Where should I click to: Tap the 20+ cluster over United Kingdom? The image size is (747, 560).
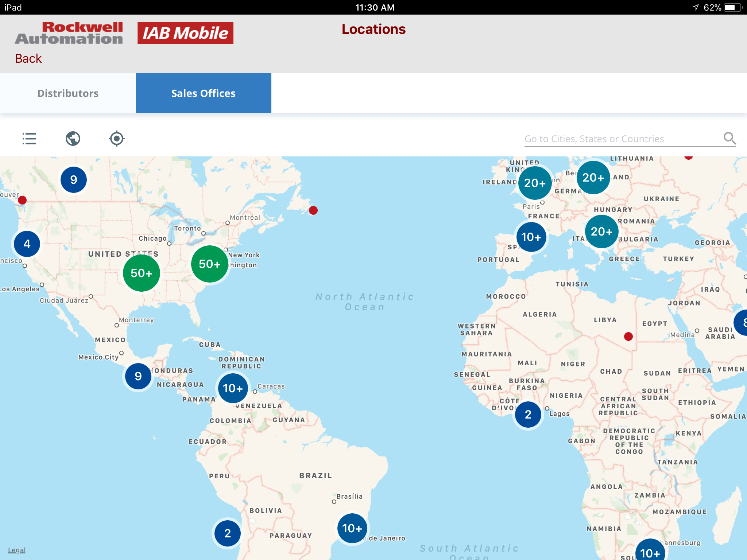(535, 183)
